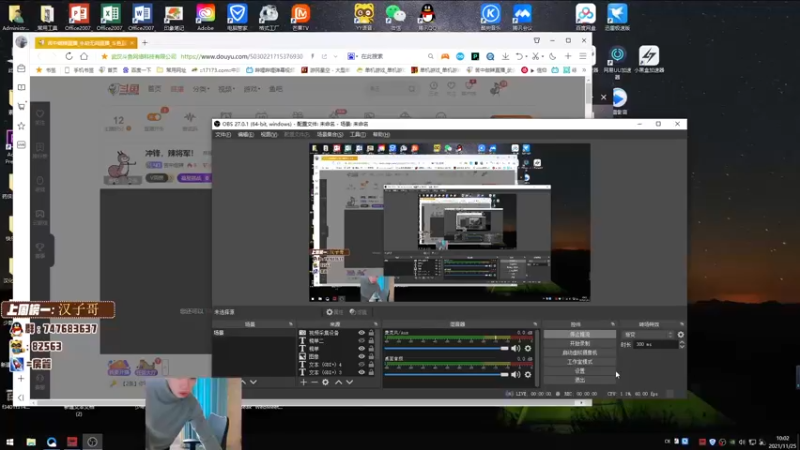Open OBS File menu

click(x=223, y=135)
